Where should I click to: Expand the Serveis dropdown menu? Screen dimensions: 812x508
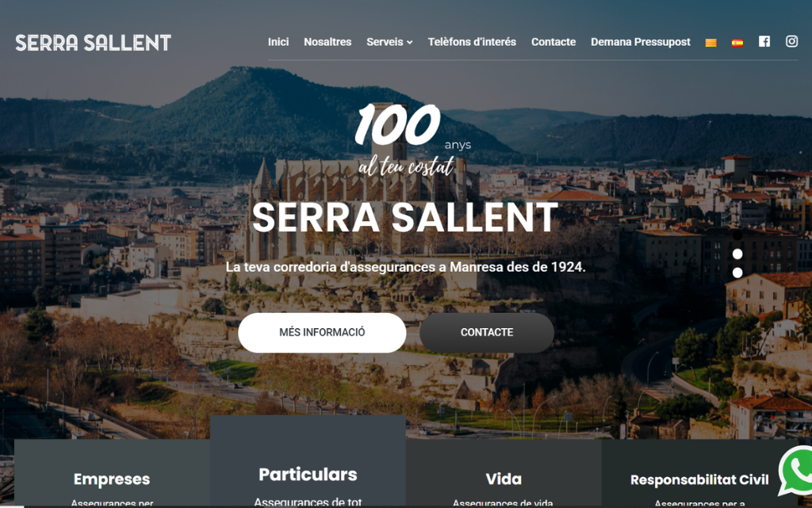(x=389, y=42)
